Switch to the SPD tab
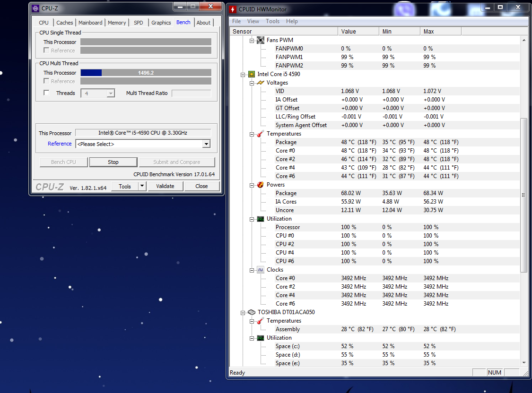Image resolution: width=532 pixels, height=393 pixels. click(x=139, y=23)
